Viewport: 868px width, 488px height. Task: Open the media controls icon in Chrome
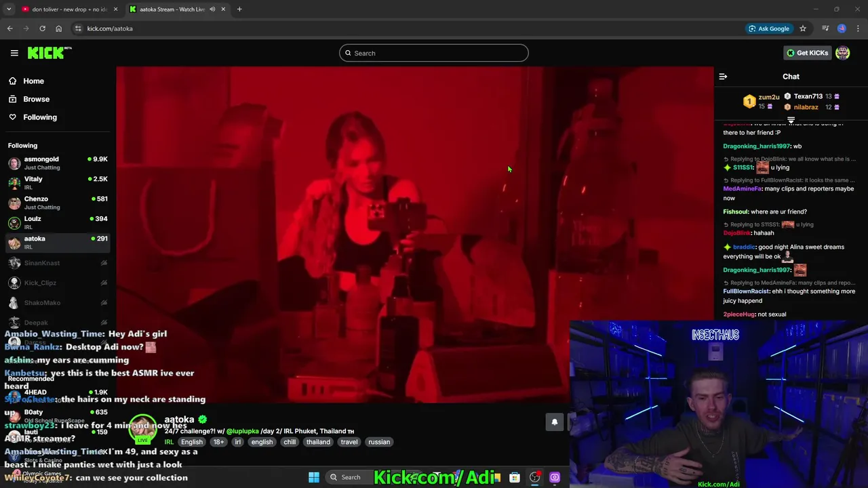(825, 28)
